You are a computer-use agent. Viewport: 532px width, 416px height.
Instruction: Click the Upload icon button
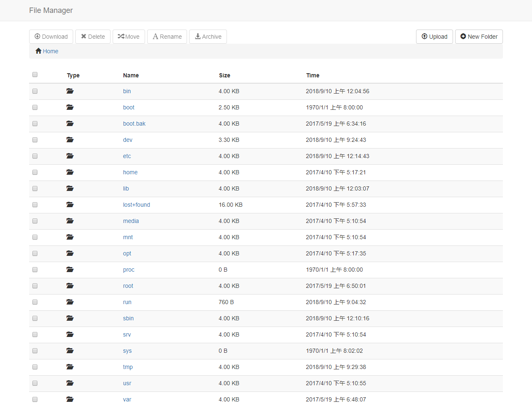[424, 37]
